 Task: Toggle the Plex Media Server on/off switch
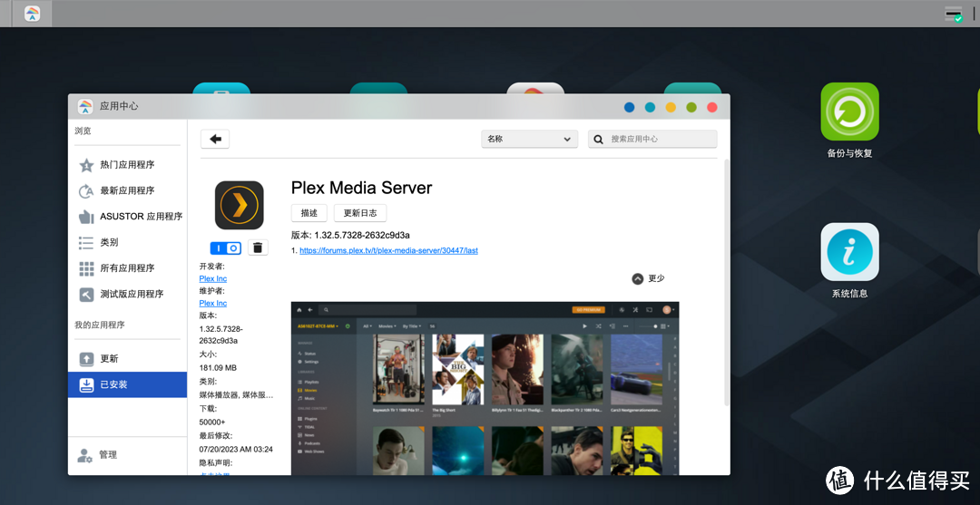[225, 248]
